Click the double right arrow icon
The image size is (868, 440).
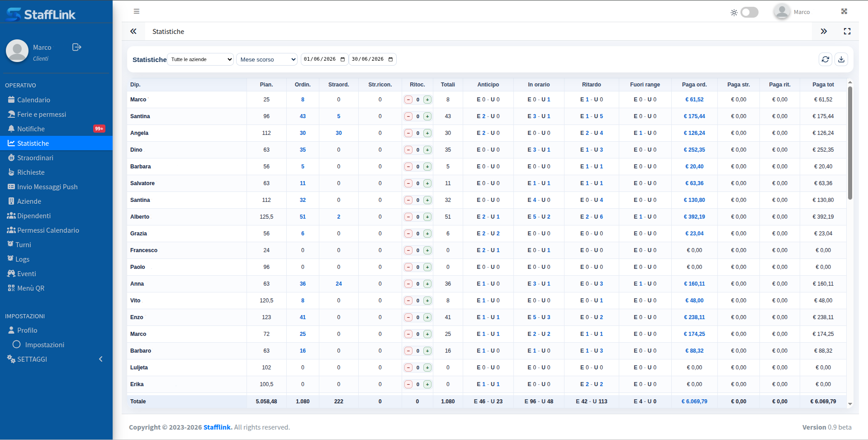coord(824,31)
